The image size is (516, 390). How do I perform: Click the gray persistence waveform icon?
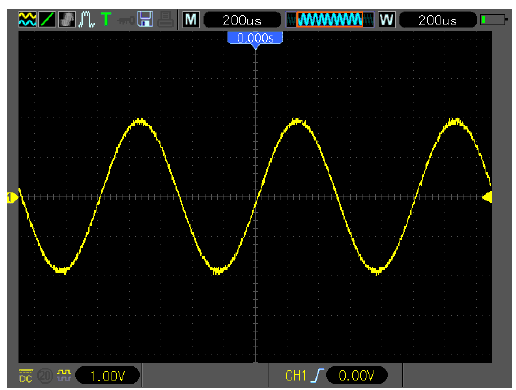(67, 20)
